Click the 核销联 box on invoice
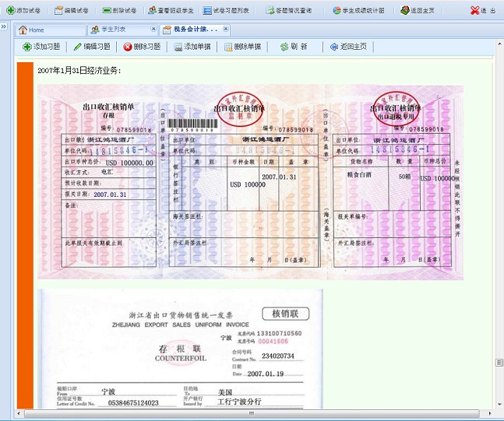 click(x=285, y=314)
